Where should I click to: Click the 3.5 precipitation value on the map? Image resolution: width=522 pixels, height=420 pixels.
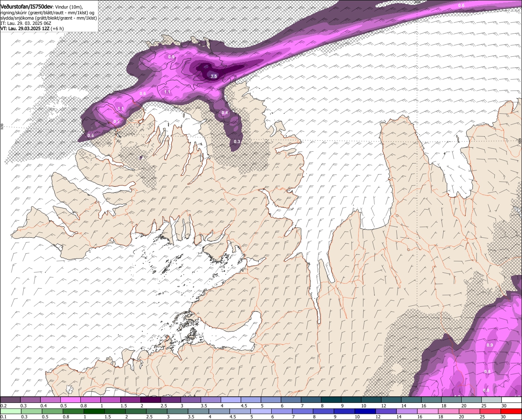pyautogui.click(x=214, y=76)
